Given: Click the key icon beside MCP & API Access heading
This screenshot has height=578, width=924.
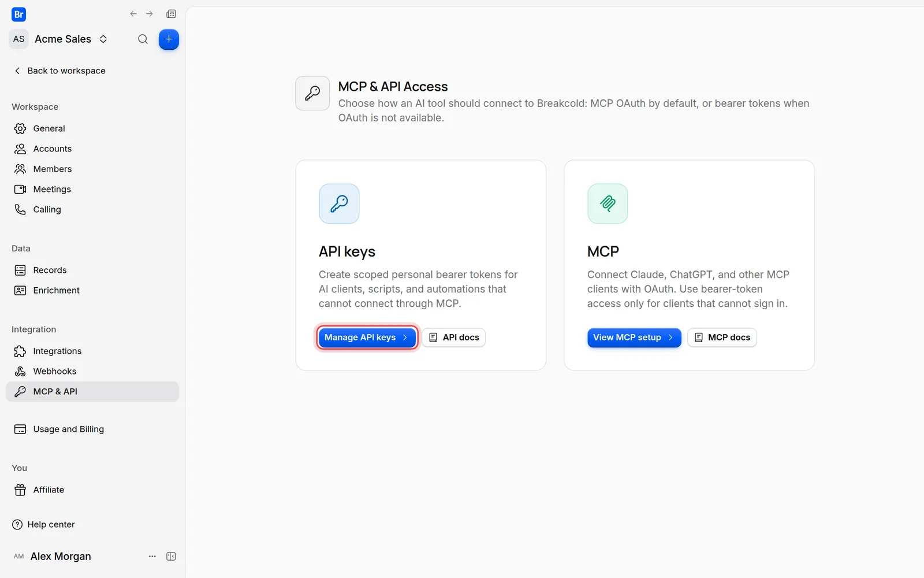Looking at the screenshot, I should pos(312,93).
